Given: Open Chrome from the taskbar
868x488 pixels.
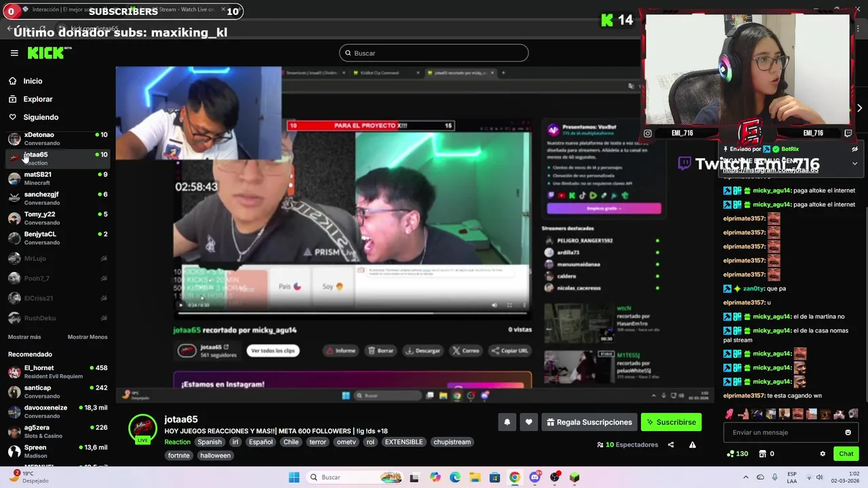Looking at the screenshot, I should [x=515, y=477].
